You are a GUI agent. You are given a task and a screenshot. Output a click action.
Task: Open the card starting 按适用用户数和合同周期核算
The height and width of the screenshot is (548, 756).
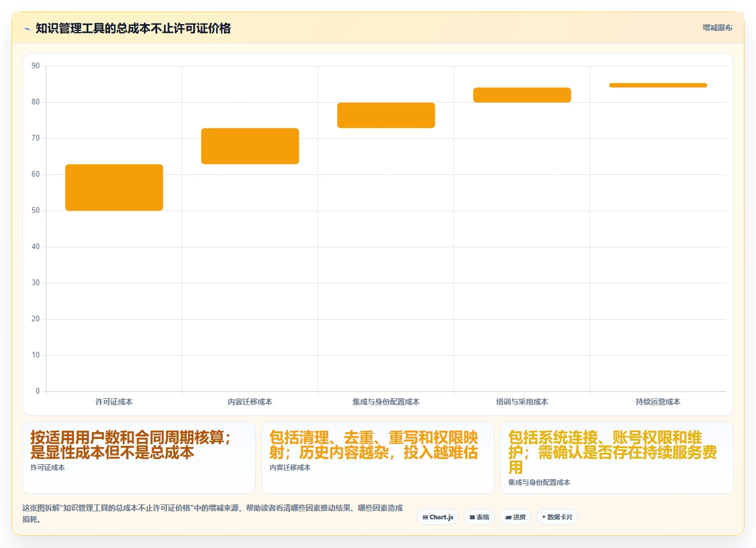[x=139, y=458]
